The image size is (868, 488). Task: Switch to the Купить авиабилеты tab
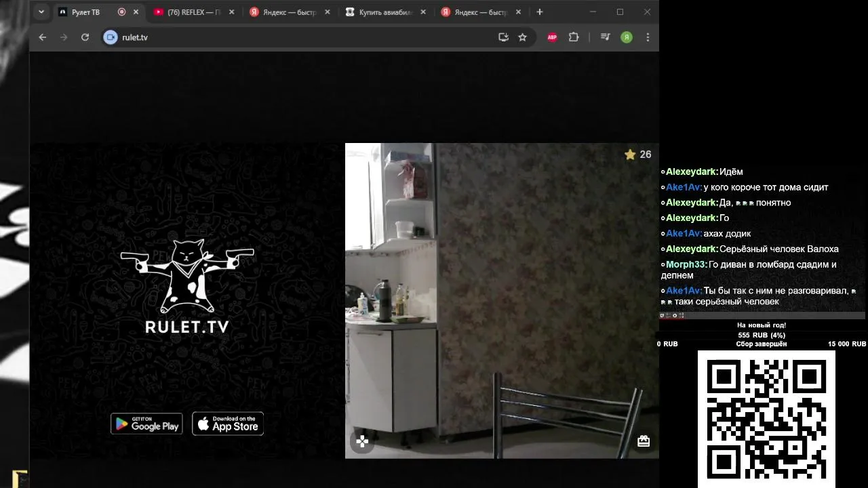point(387,12)
